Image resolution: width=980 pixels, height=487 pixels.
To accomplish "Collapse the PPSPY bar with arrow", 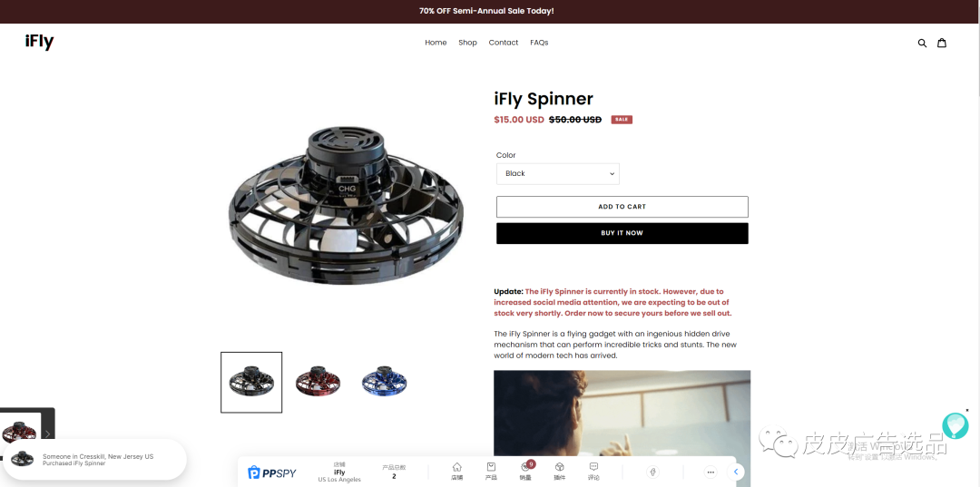I will 736,472.
